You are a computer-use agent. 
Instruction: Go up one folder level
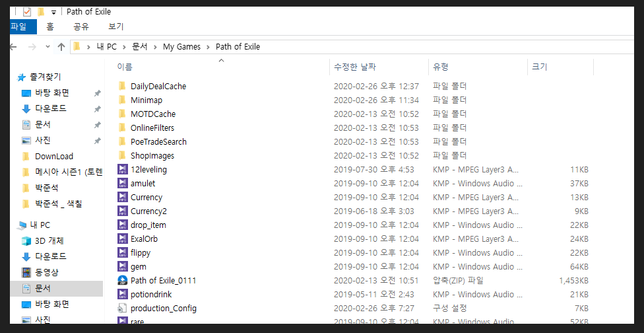tap(61, 47)
